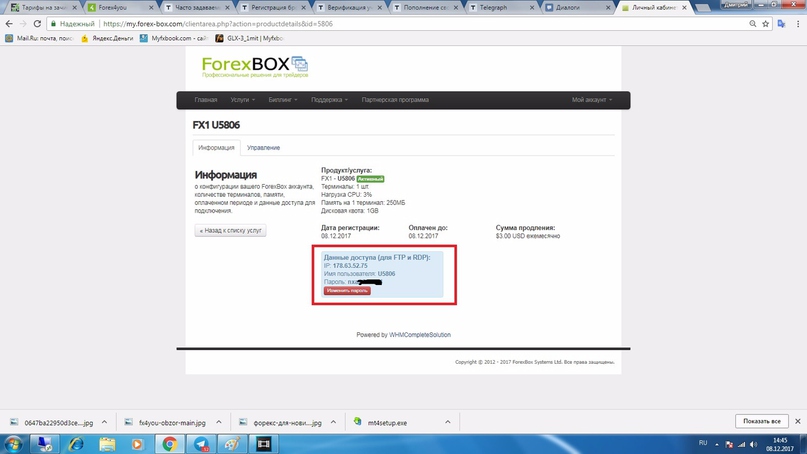Screen dimensions: 807x454
Task: Expand options for mt4setup.exe download
Action: [x=448, y=422]
